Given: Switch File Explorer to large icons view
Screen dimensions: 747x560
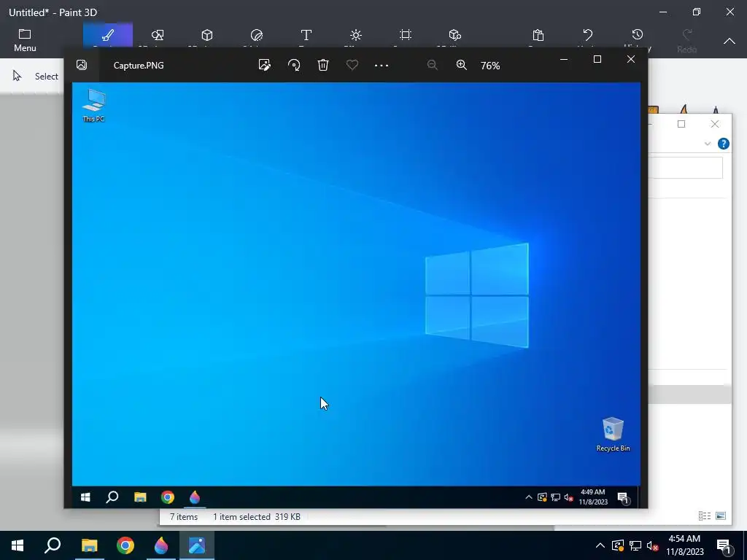Looking at the screenshot, I should tap(721, 516).
